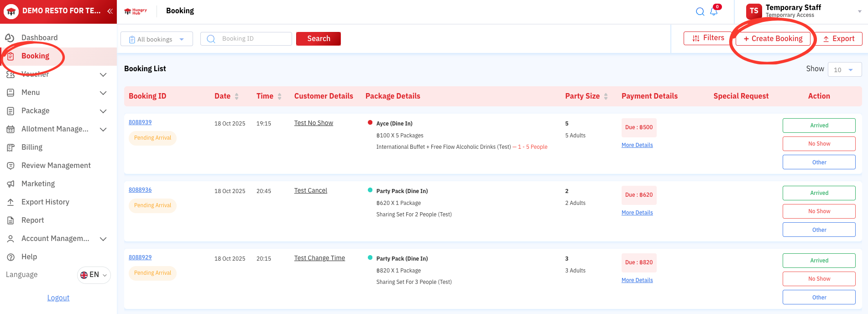
Task: Open customer Test Change Time link
Action: click(x=319, y=258)
